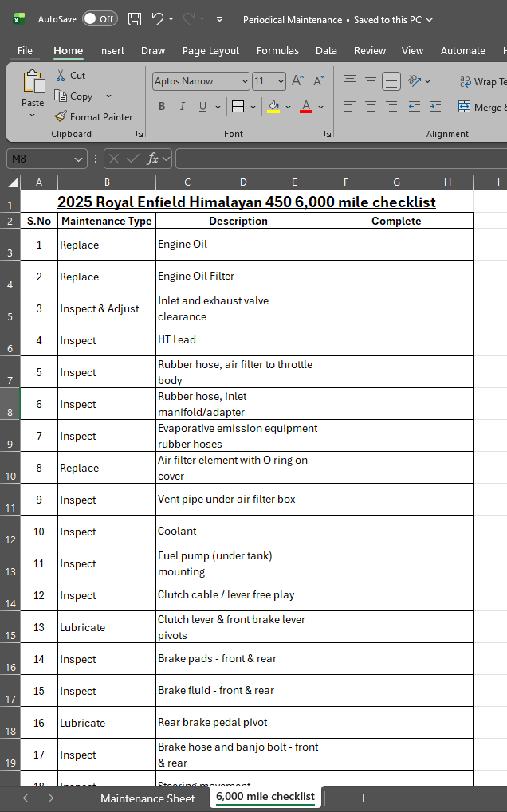
Task: Click the Save icon in title bar
Action: point(135,19)
